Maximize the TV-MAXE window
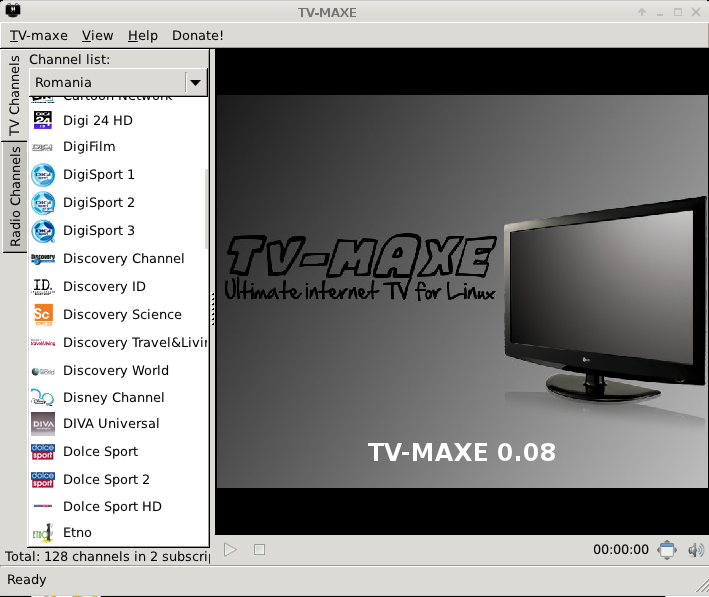The image size is (709, 597). click(678, 12)
